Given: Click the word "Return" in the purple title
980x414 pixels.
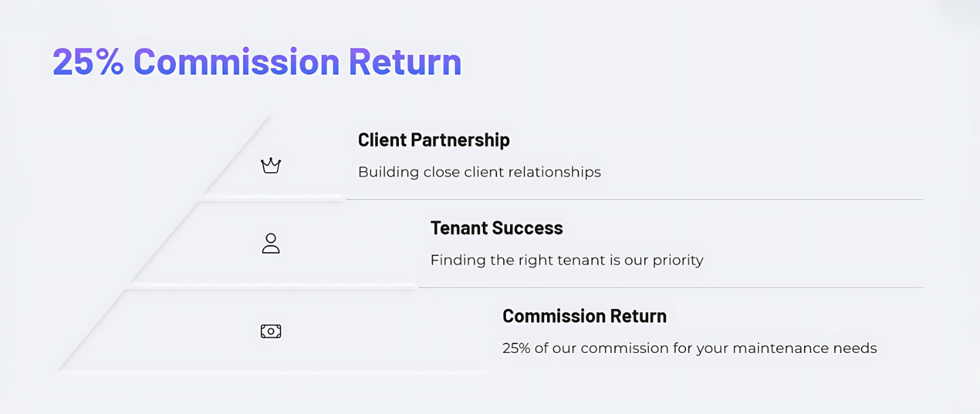Looking at the screenshot, I should (x=404, y=62).
